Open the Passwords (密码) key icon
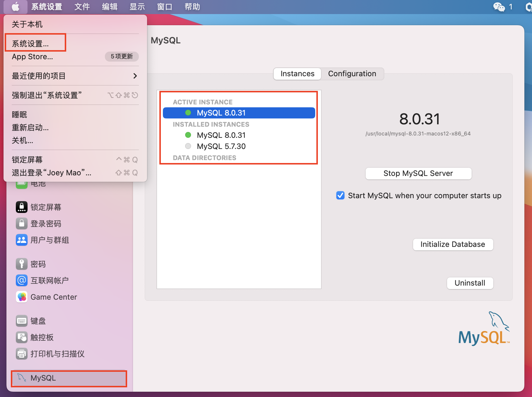Viewport: 532px width, 397px height. pos(22,264)
